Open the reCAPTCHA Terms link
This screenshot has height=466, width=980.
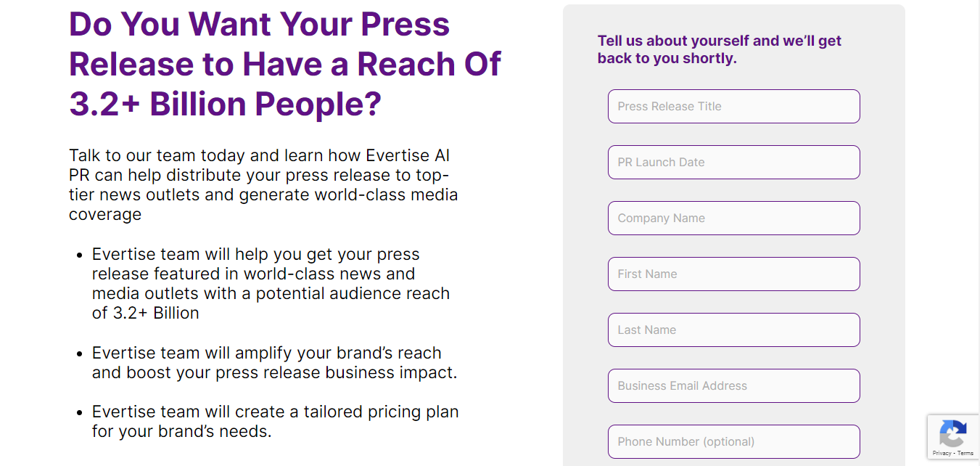point(965,453)
